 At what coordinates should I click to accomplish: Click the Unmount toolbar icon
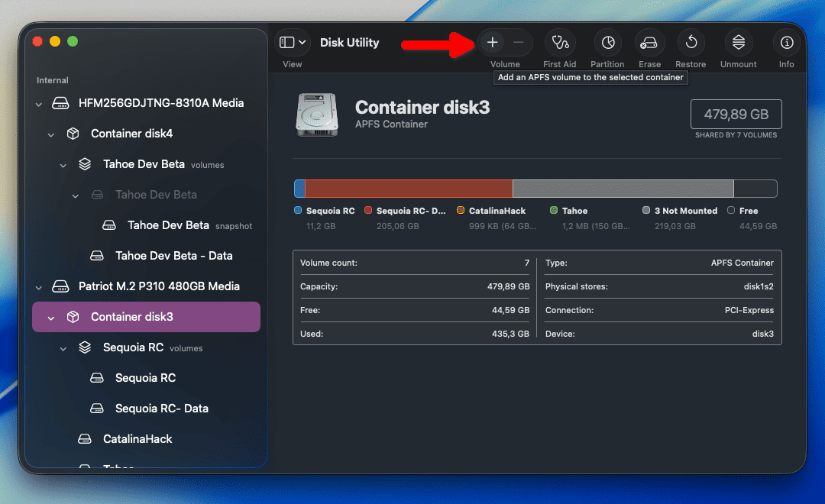click(738, 43)
